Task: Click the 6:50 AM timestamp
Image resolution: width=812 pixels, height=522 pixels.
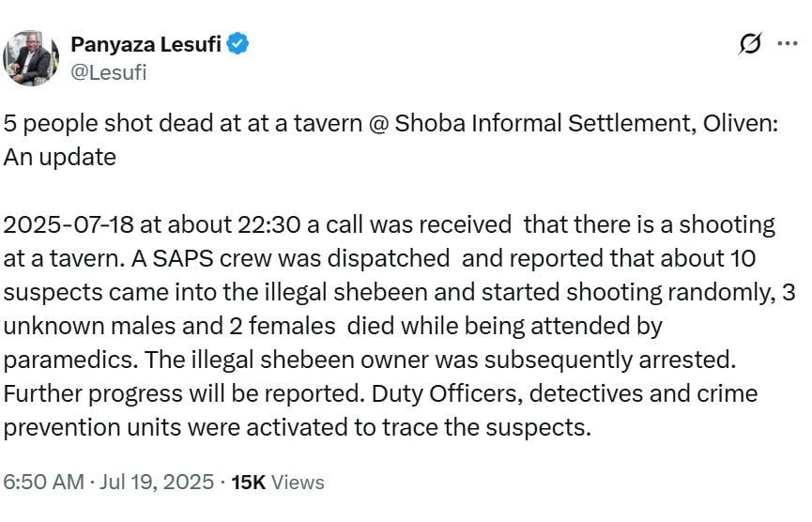Action: click(43, 483)
